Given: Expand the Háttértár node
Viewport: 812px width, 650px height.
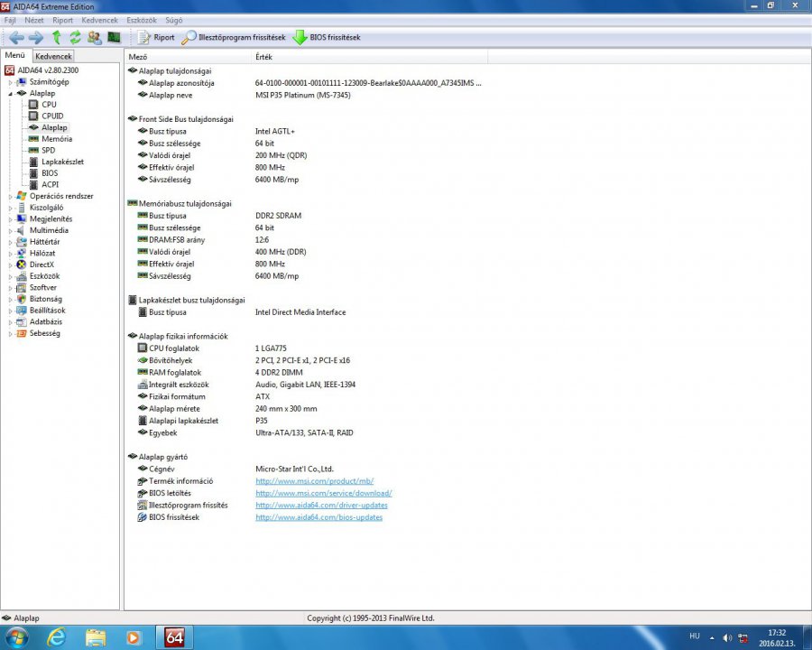Looking at the screenshot, I should [10, 242].
